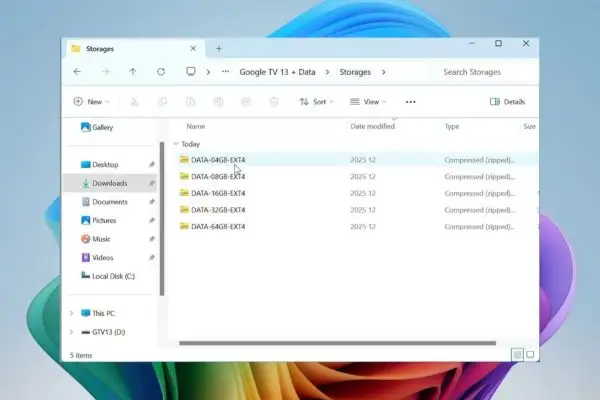Click the Paste clipboard icon
This screenshot has height=400, width=600.
[191, 102]
